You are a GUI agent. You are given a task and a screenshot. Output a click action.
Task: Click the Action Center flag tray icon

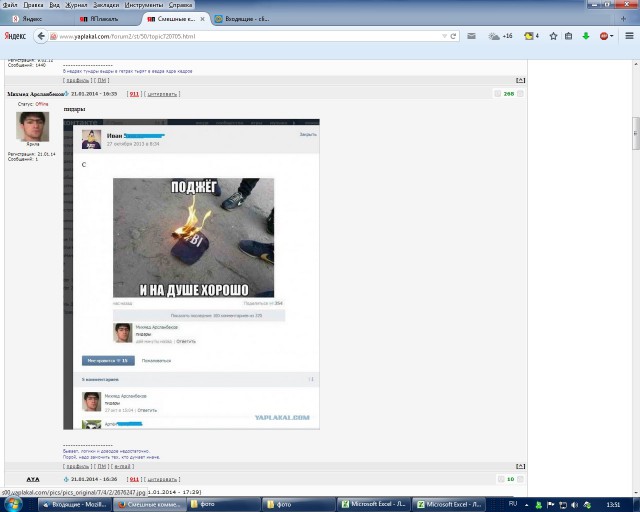(550, 505)
